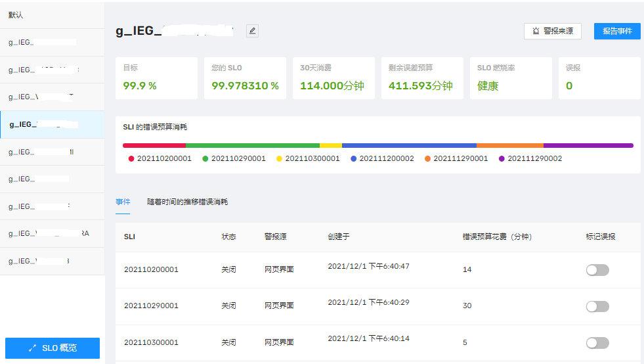Click the 状态 column header
This screenshot has width=644, height=364.
228,237
